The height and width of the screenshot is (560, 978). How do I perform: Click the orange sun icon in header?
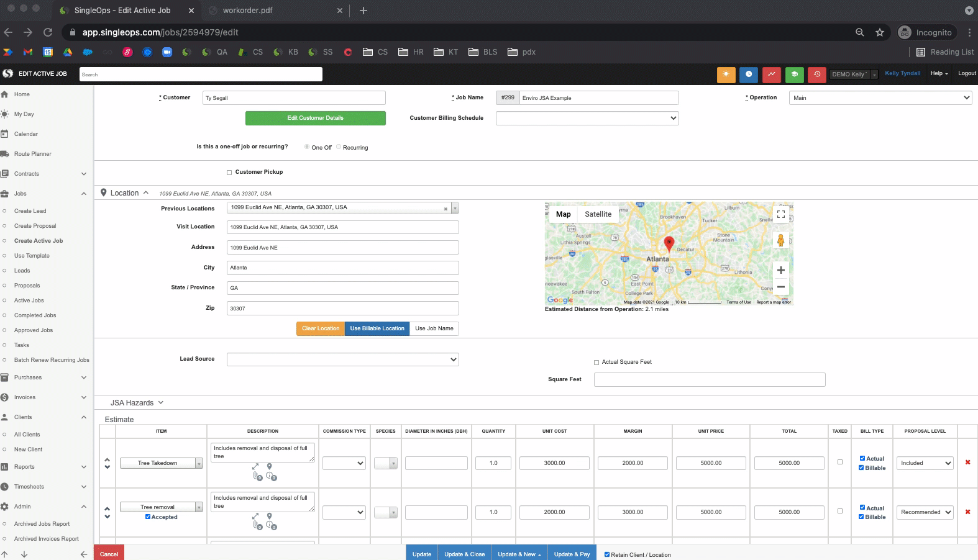(x=726, y=75)
